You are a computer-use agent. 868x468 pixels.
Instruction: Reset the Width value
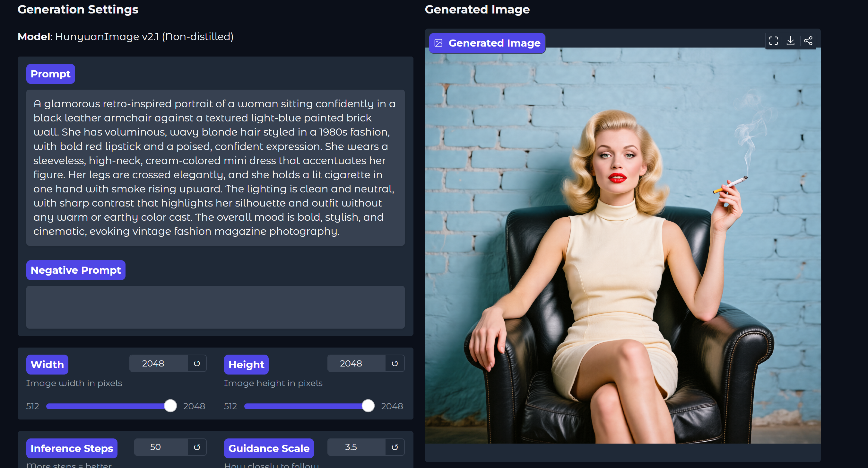[x=197, y=363]
